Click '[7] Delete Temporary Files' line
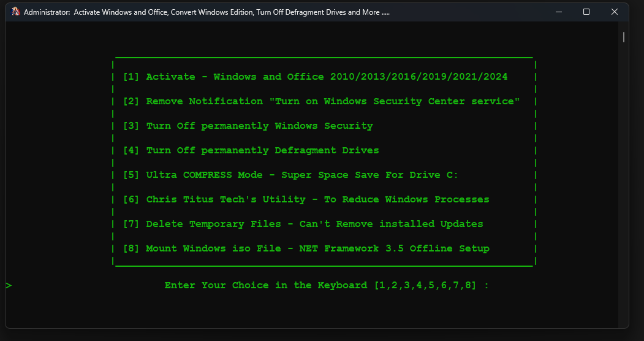This screenshot has height=341, width=644. (x=303, y=224)
